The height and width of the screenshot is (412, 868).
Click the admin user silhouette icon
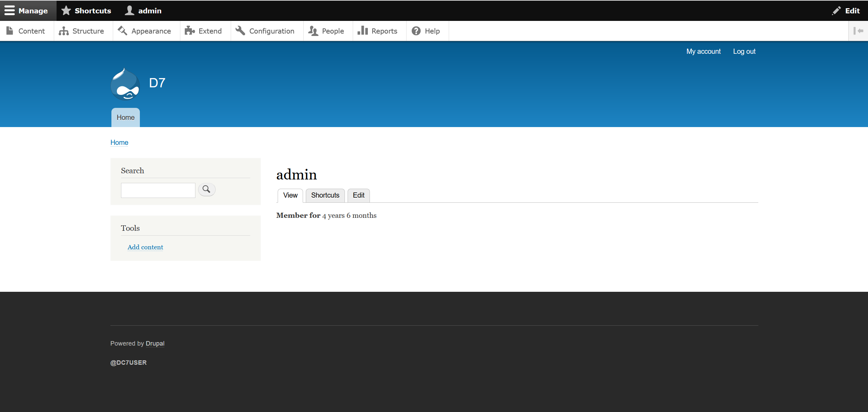[130, 11]
